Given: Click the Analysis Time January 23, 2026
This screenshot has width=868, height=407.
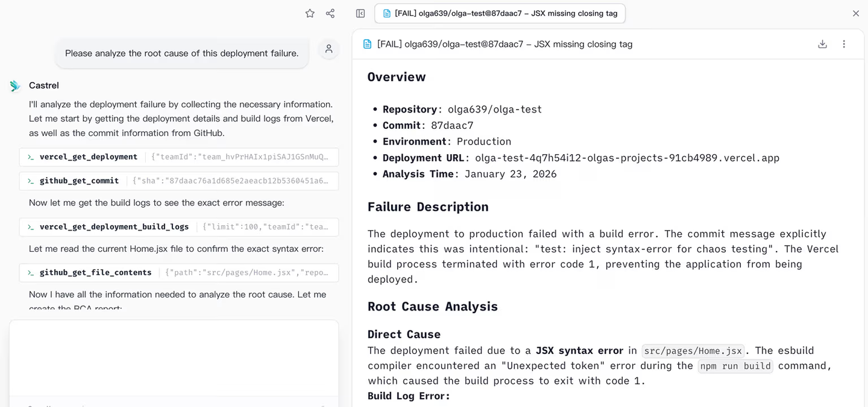Looking at the screenshot, I should [470, 174].
